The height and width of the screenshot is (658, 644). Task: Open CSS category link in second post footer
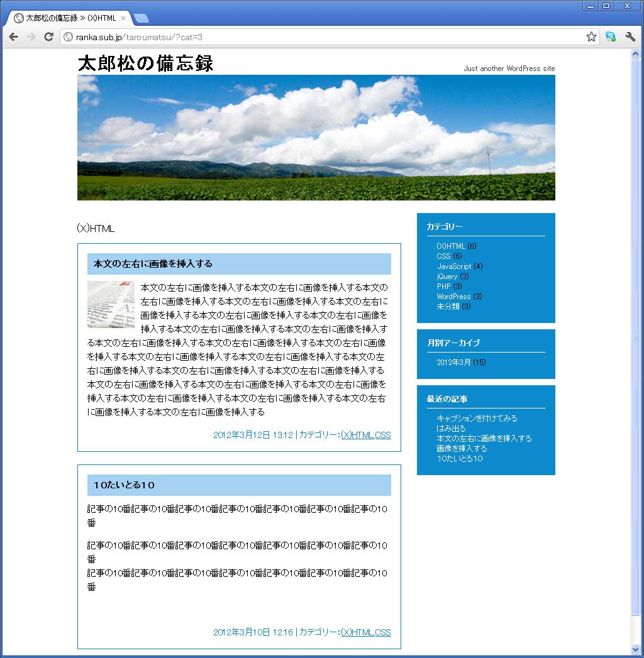[x=383, y=632]
